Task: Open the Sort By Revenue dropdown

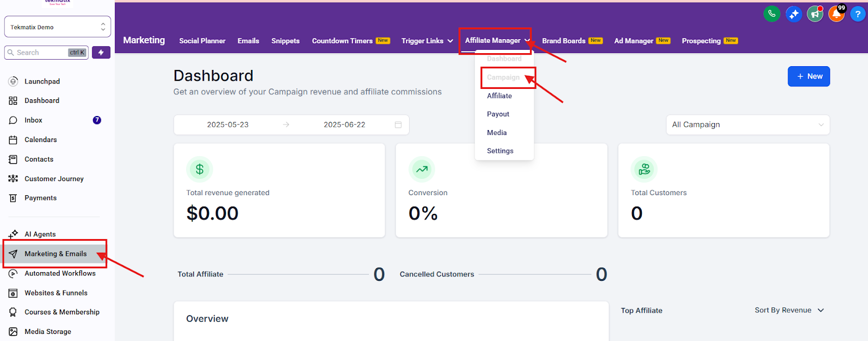Action: coord(789,310)
